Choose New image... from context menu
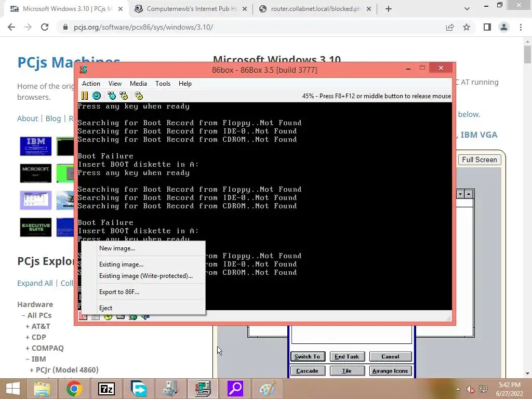Screen dimensions: 532x399 pos(142,248)
